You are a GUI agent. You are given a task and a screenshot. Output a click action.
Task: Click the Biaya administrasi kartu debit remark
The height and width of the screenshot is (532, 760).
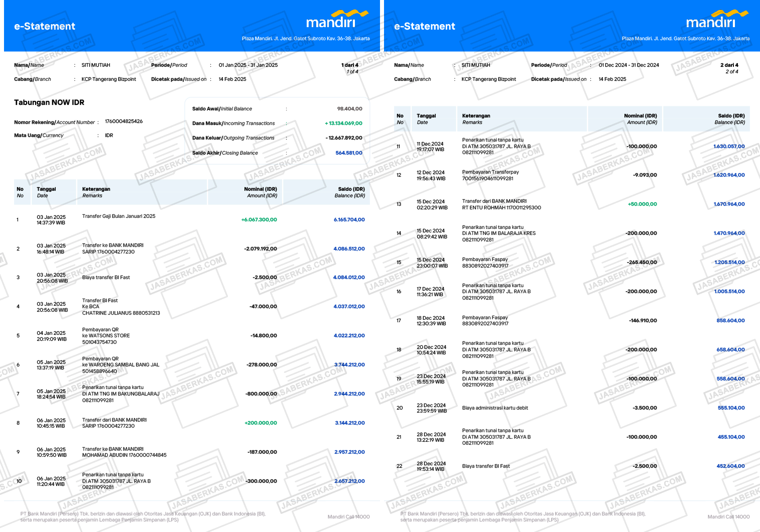[495, 408]
